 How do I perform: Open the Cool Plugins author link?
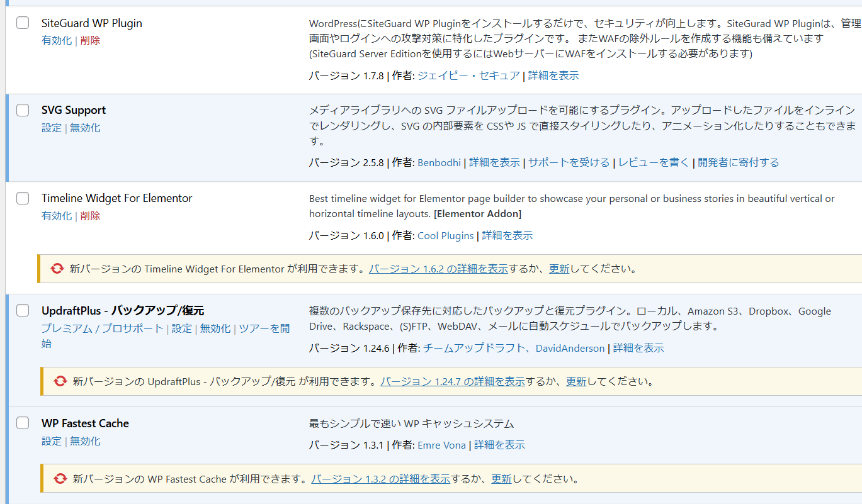(x=446, y=235)
